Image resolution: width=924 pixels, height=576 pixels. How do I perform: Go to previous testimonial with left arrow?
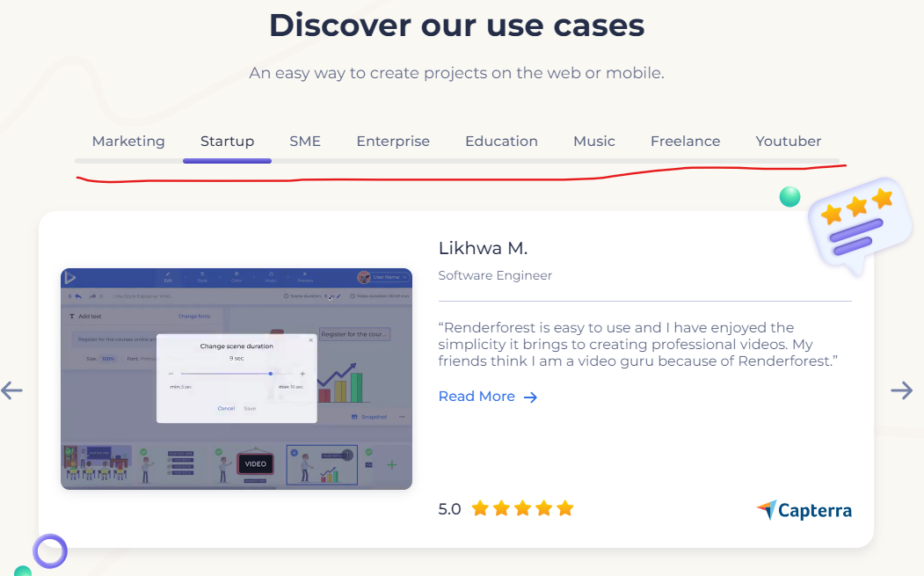11,390
